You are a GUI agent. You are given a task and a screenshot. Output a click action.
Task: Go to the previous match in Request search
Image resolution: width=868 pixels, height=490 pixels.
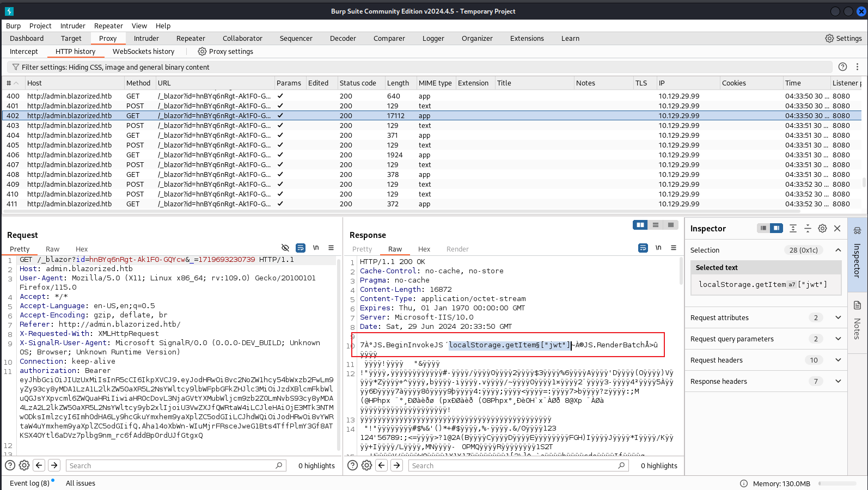pyautogui.click(x=39, y=465)
